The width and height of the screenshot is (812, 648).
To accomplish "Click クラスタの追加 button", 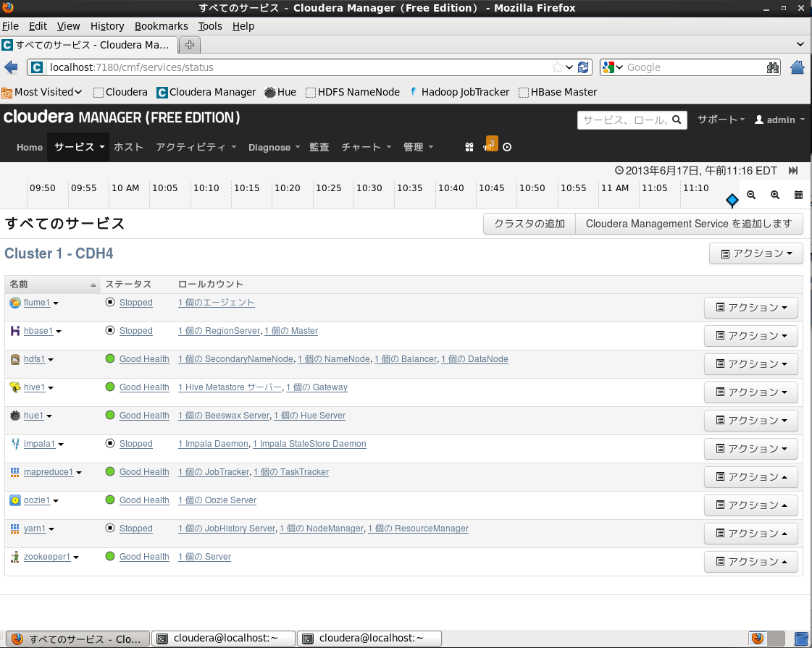I will [530, 224].
